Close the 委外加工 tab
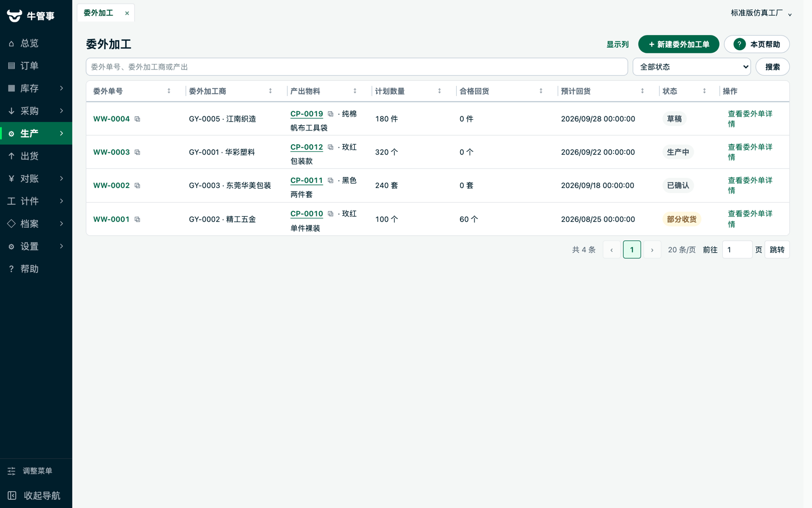 pyautogui.click(x=127, y=13)
